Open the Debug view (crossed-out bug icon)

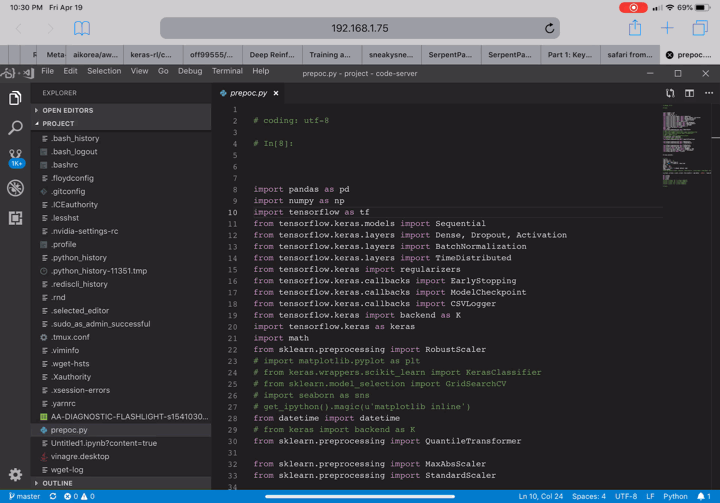[x=15, y=188]
